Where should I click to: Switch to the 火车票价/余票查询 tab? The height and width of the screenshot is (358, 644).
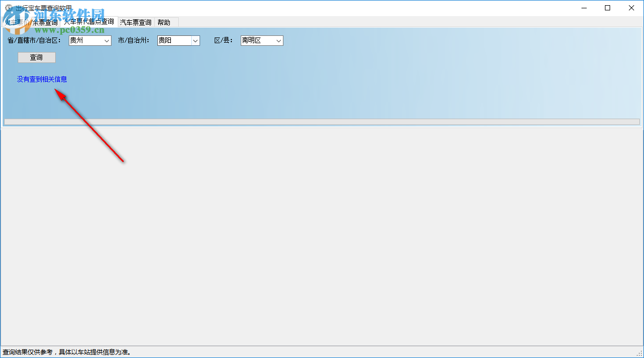pyautogui.click(x=31, y=22)
